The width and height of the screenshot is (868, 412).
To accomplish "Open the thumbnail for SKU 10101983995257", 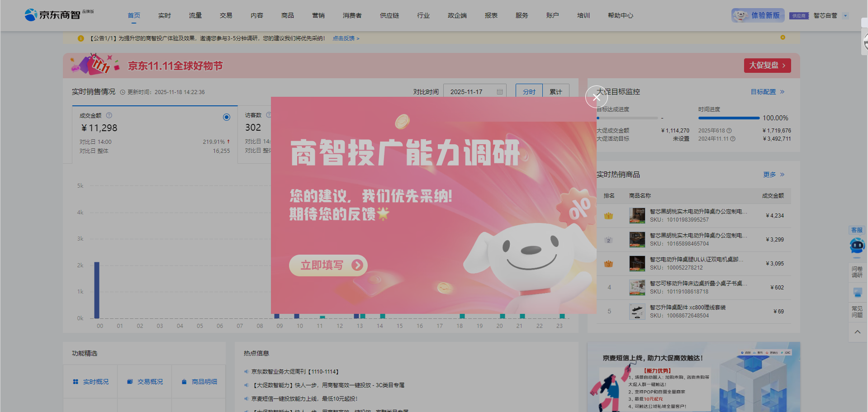I will click(637, 216).
